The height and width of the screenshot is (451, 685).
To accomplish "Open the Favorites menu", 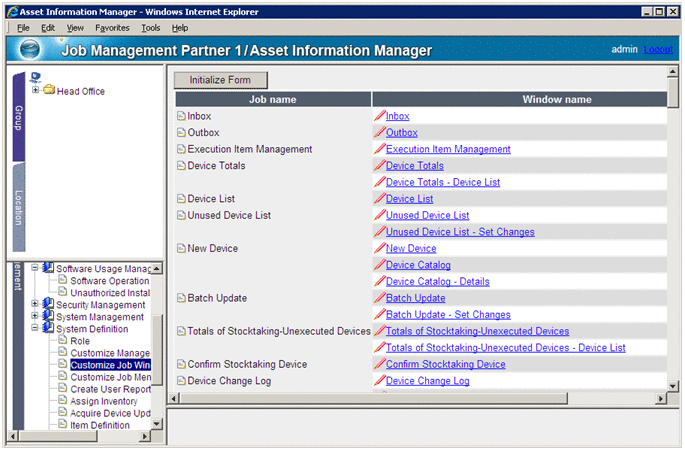I will (112, 28).
